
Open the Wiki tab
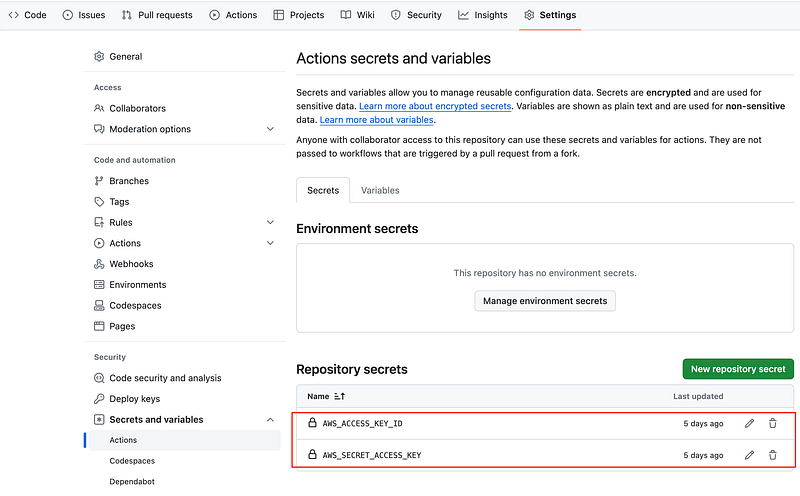(x=358, y=15)
